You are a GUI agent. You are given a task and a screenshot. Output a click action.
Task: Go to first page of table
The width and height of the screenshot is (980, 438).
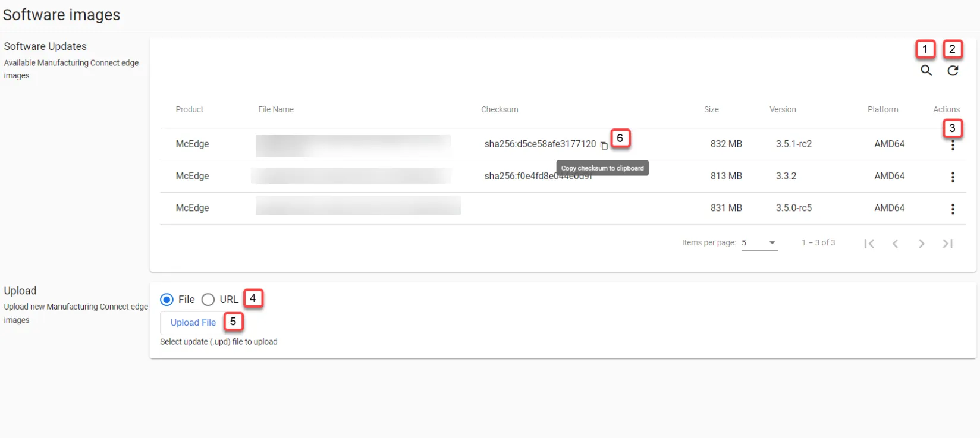(x=869, y=244)
